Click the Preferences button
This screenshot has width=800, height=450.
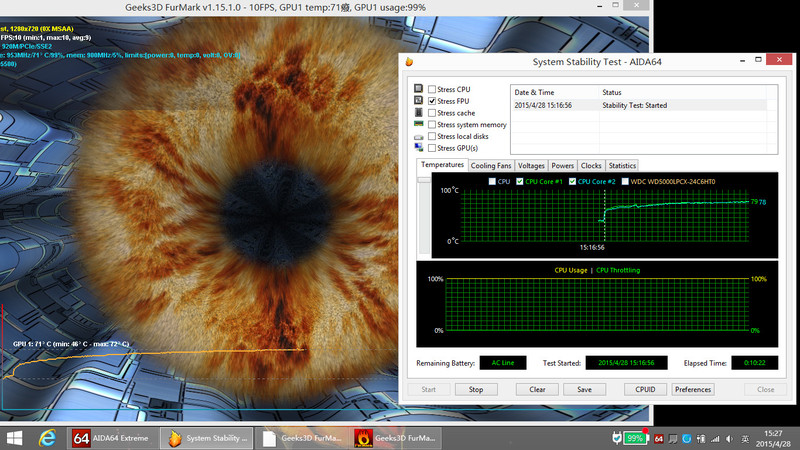(693, 389)
